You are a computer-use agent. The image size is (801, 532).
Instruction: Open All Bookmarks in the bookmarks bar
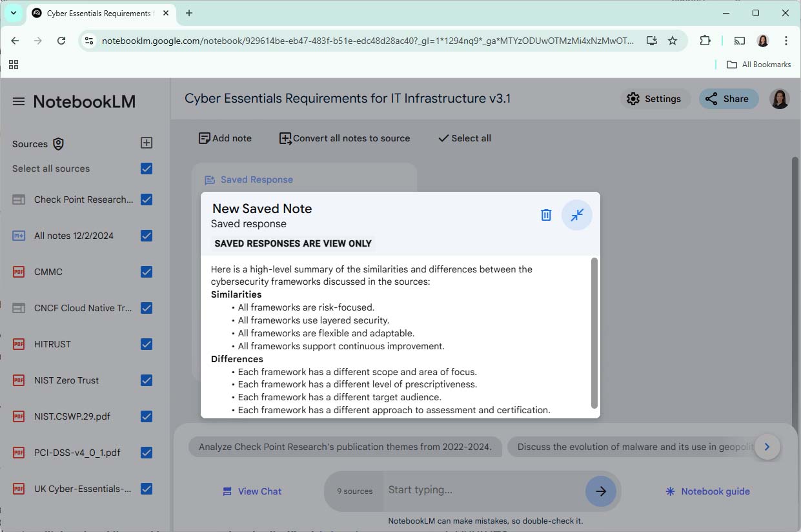click(x=758, y=64)
